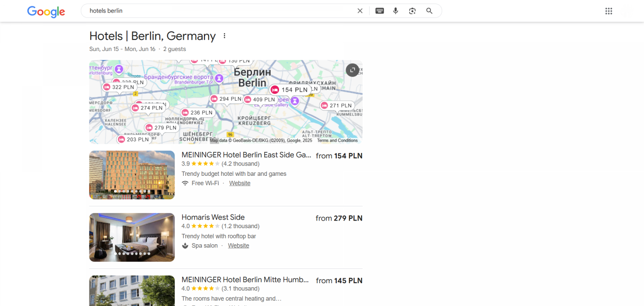Image resolution: width=644 pixels, height=306 pixels.
Task: Select the 294 PLN map price pin
Action: [226, 99]
